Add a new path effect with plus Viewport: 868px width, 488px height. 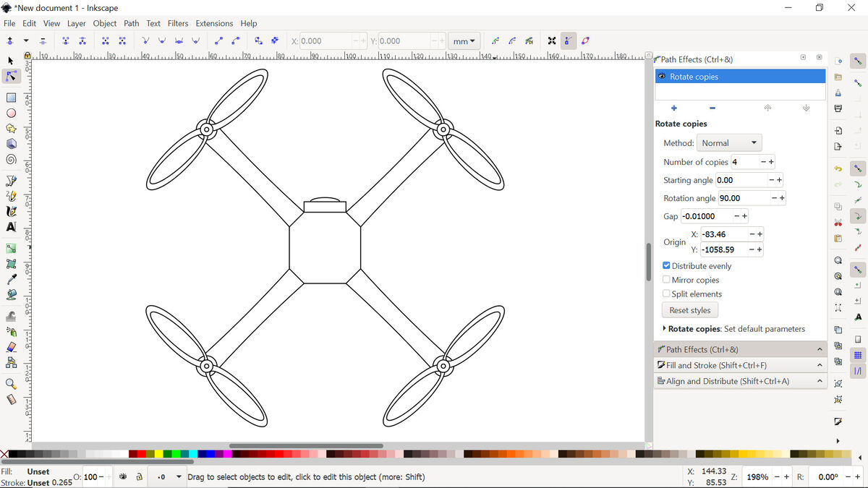[x=674, y=108]
